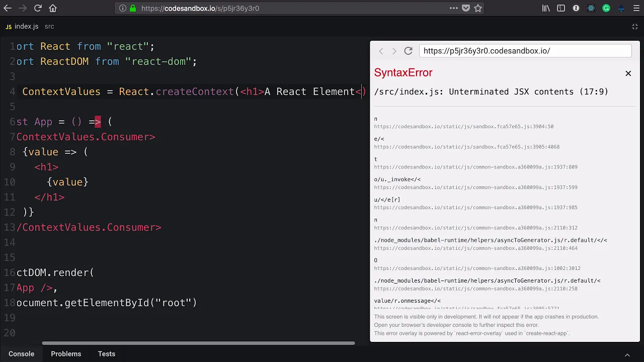Open the 1Password extension icon

pos(576,8)
